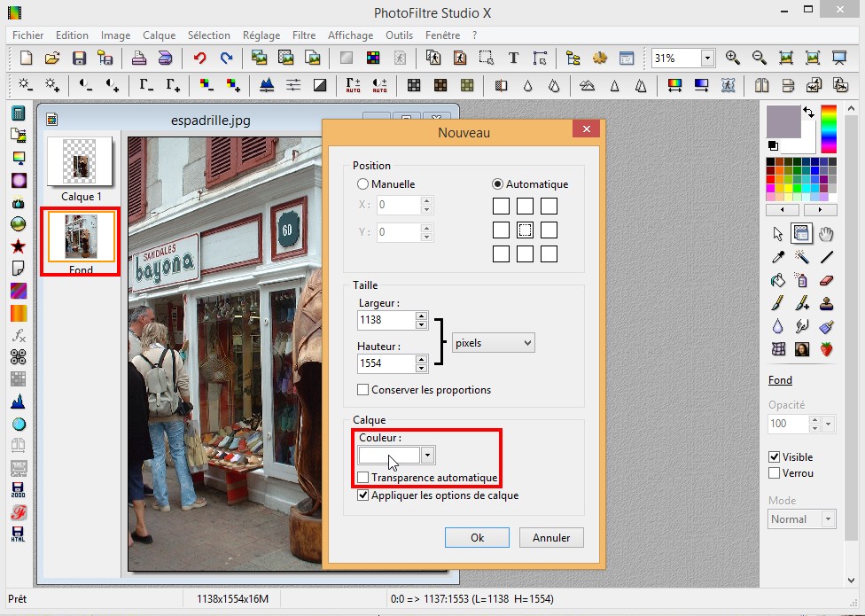Select the Magic wand tool
Viewport: 865px width, 616px height.
pos(801,257)
